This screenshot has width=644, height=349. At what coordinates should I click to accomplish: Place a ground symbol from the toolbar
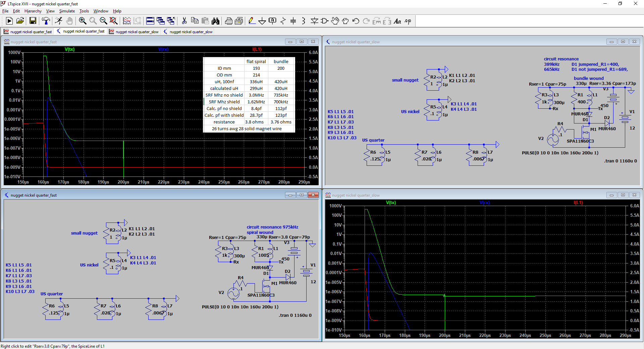[262, 21]
